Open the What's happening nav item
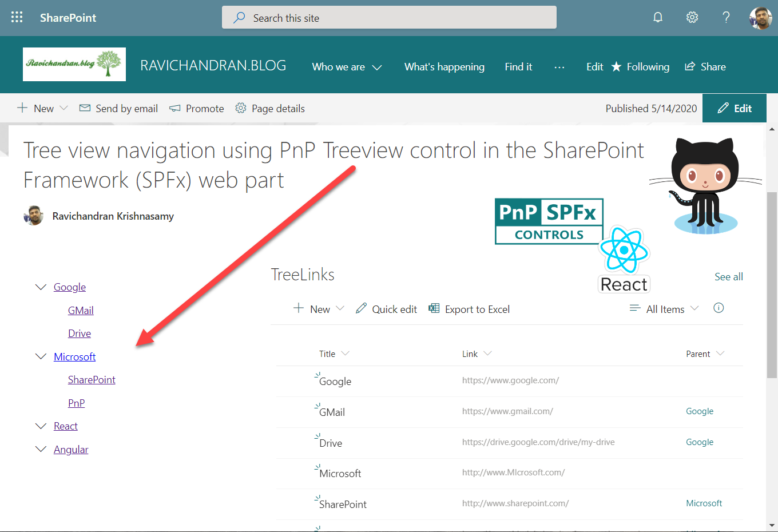This screenshot has width=778, height=532. [x=444, y=67]
